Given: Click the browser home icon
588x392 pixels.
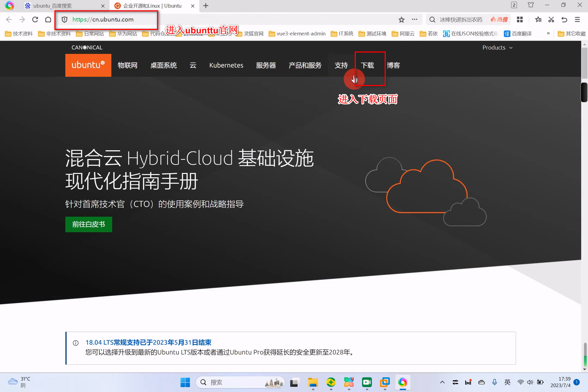Looking at the screenshot, I should click(48, 20).
